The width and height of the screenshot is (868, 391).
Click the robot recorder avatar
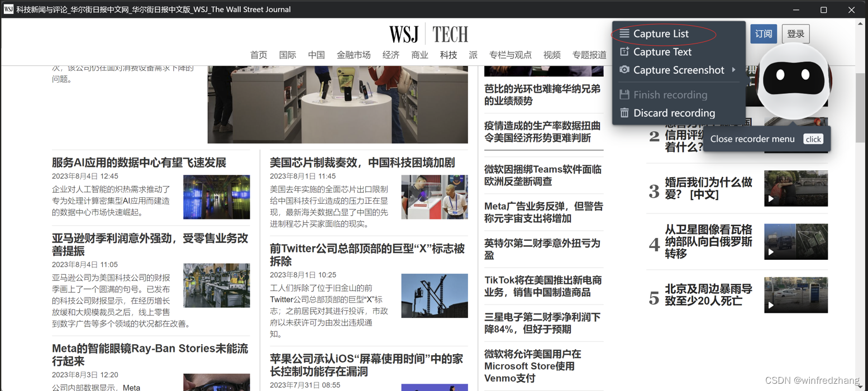click(x=794, y=80)
